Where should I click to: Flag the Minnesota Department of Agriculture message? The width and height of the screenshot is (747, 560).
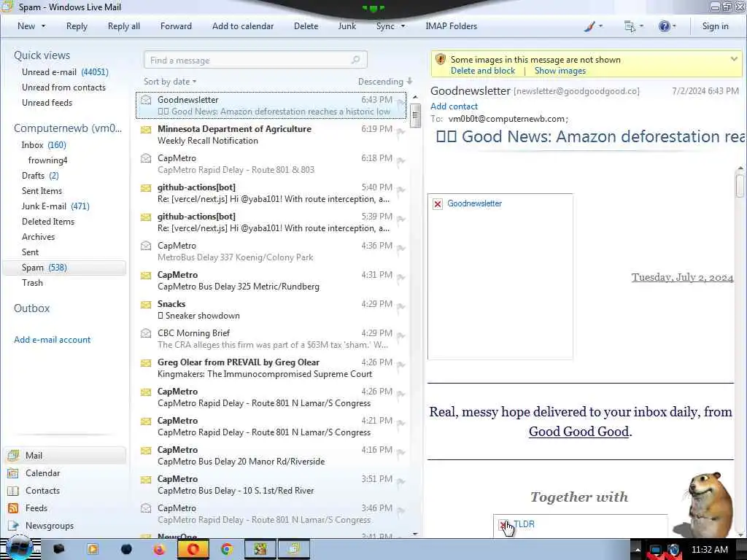[400, 133]
